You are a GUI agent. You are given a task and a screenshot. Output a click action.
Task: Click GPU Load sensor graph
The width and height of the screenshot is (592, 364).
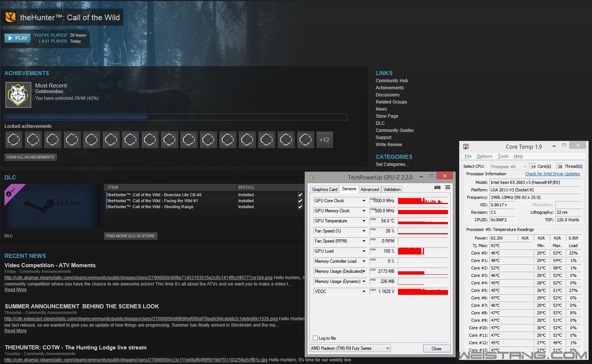[423, 251]
